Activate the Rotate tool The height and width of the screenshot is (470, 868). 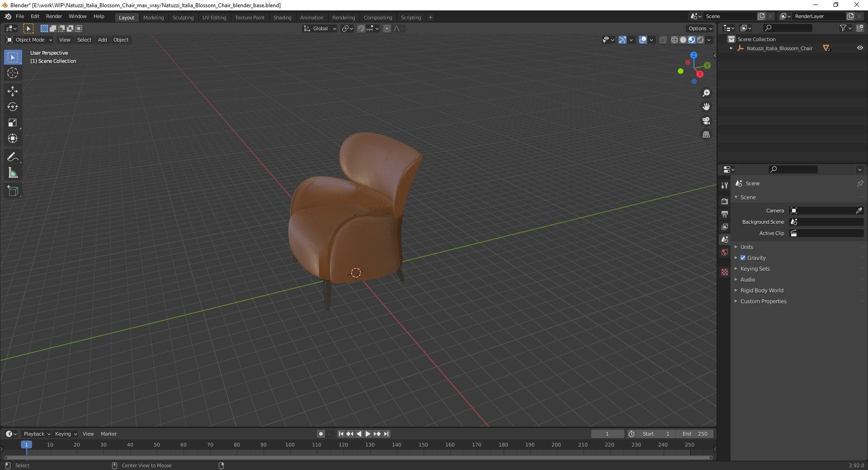coord(13,107)
